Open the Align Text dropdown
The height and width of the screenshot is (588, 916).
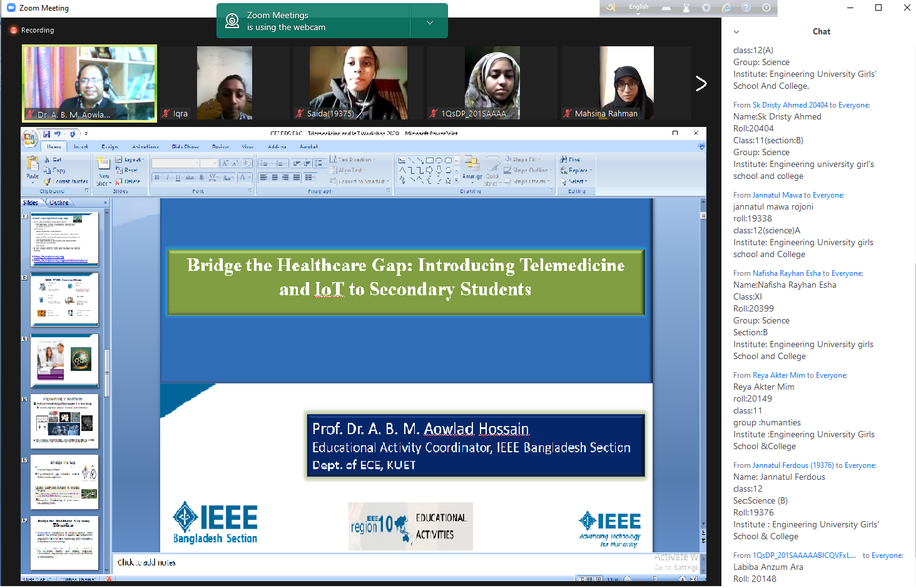349,170
